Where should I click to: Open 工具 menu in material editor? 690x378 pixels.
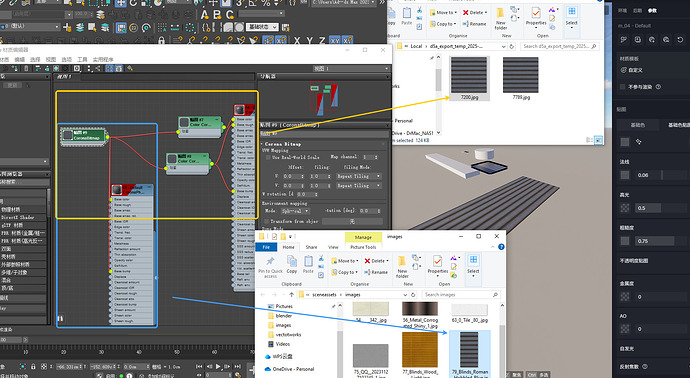[x=82, y=59]
